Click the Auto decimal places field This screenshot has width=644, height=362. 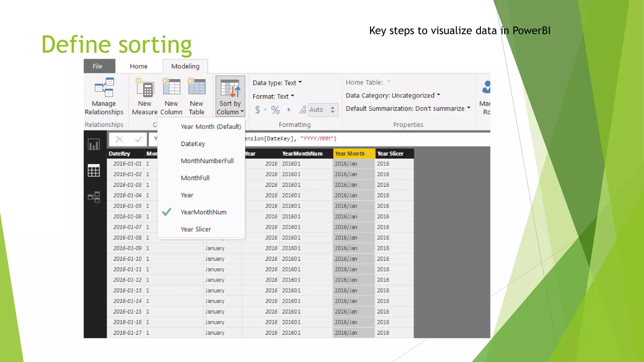pyautogui.click(x=323, y=110)
